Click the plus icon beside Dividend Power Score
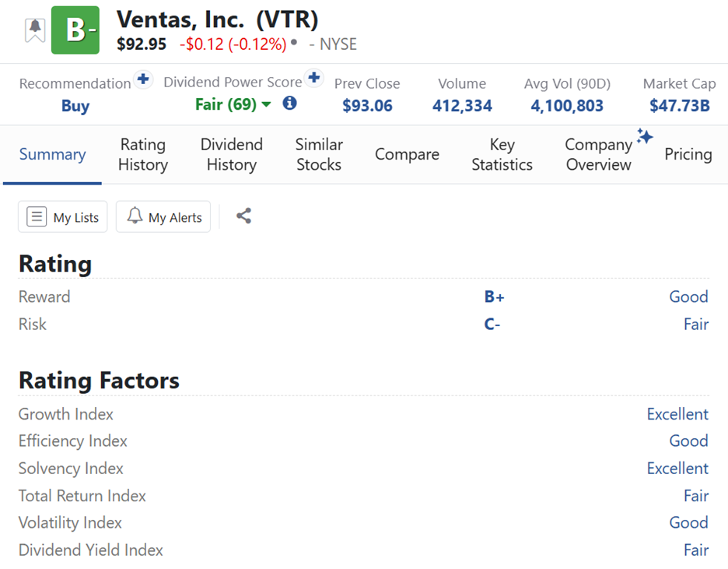The image size is (728, 569). [314, 77]
